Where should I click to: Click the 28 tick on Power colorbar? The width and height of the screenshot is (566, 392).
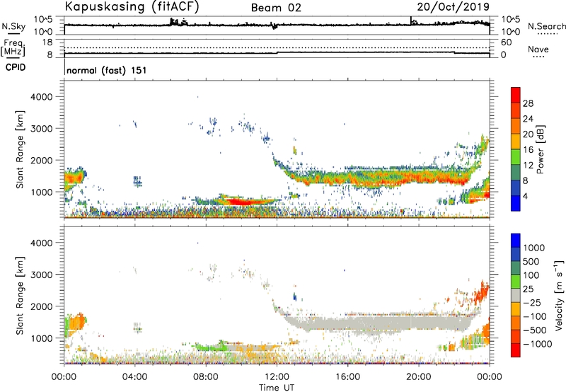[x=528, y=103]
